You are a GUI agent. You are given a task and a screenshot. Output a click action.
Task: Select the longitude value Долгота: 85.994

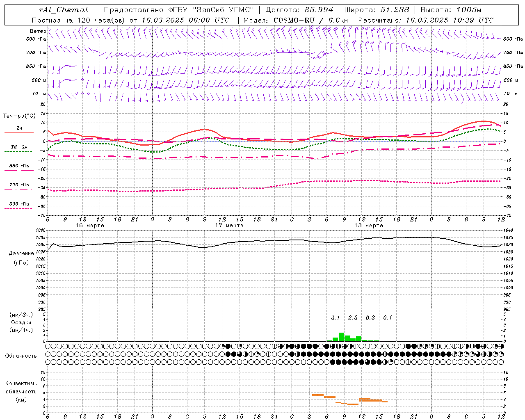(300, 10)
